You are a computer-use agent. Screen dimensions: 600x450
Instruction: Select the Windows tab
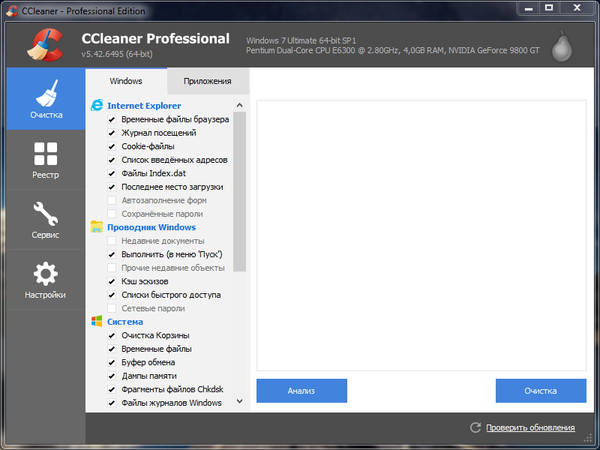[126, 81]
